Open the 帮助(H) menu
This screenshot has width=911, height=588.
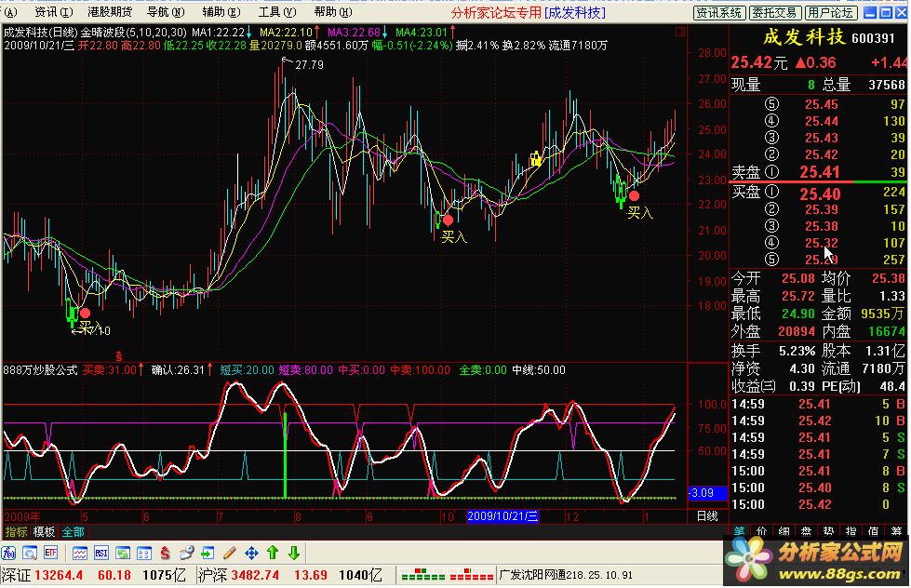pos(333,11)
